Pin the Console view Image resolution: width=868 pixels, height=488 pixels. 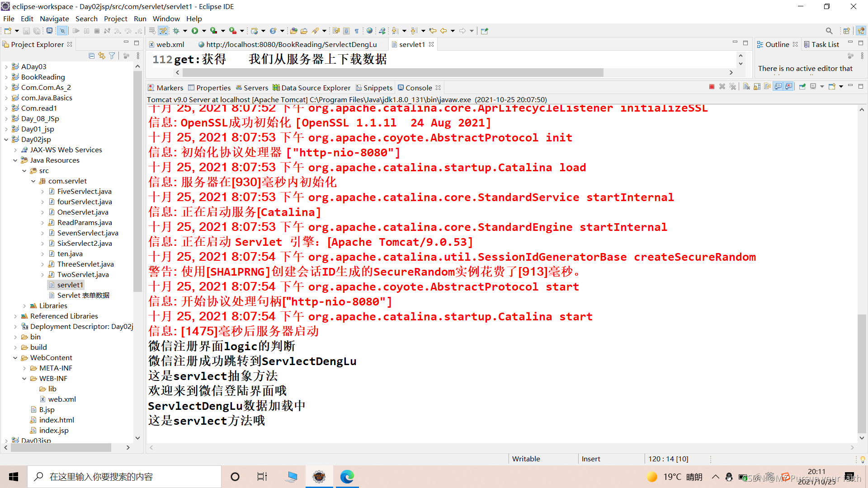[802, 87]
